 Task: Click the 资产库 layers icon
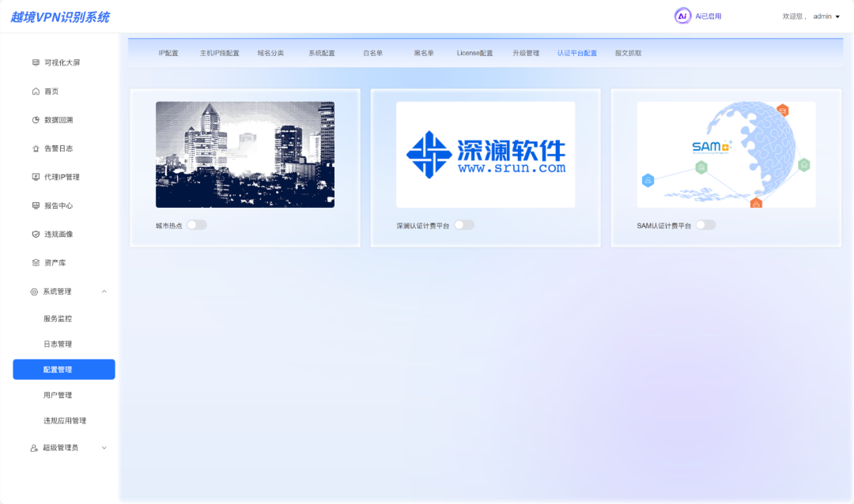tap(36, 263)
